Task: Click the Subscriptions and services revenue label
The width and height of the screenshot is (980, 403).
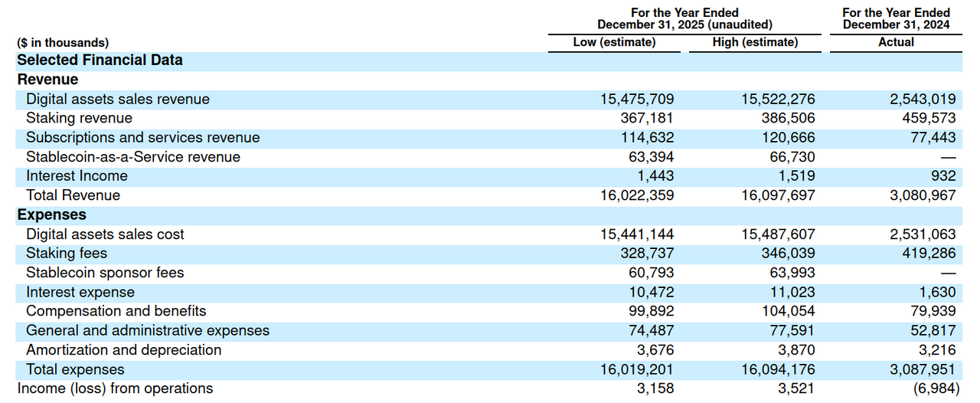Action: pos(142,137)
